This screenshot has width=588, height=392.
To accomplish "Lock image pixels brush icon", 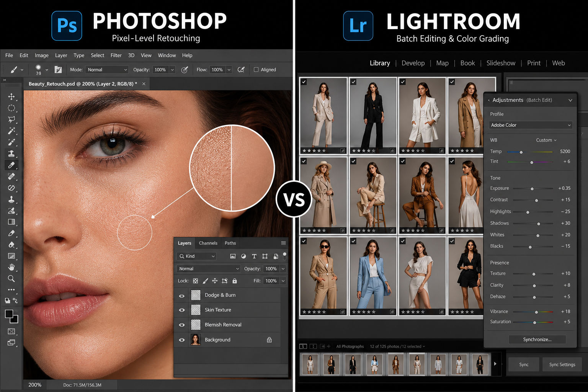I will click(x=205, y=281).
